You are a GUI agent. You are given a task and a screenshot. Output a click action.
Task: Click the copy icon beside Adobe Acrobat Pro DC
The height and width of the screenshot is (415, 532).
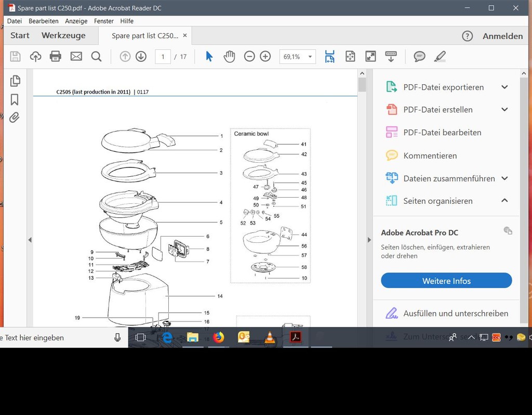tap(508, 230)
